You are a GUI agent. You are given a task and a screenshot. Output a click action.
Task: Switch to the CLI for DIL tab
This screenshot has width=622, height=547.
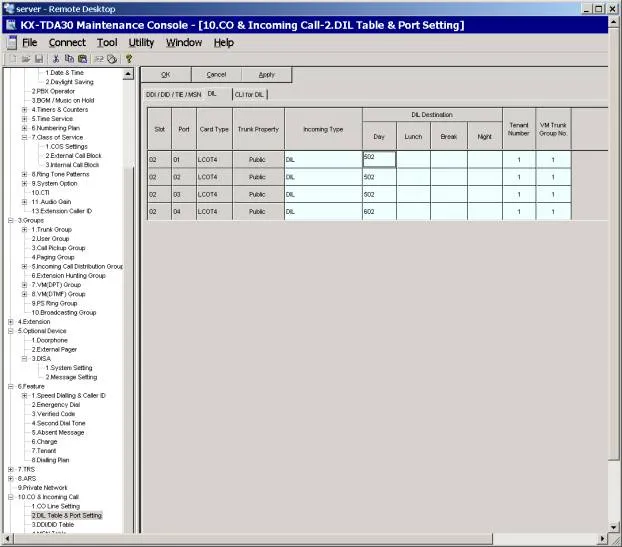pyautogui.click(x=249, y=94)
